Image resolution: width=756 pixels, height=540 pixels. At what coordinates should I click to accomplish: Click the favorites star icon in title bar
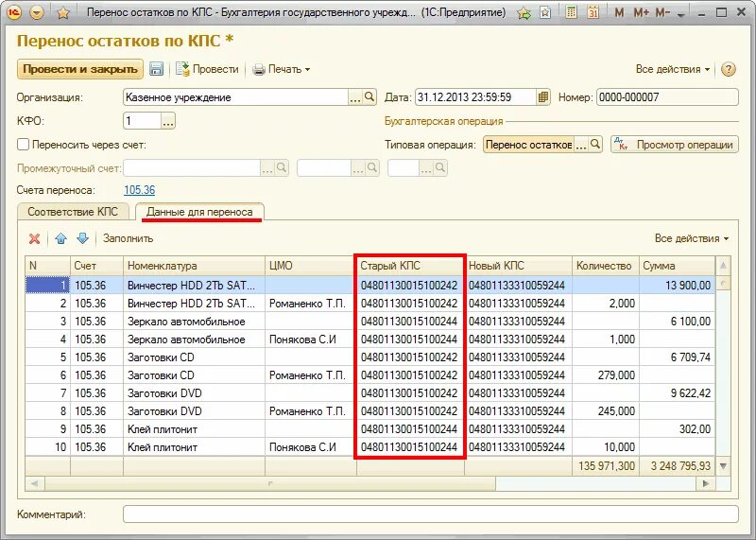pos(62,13)
